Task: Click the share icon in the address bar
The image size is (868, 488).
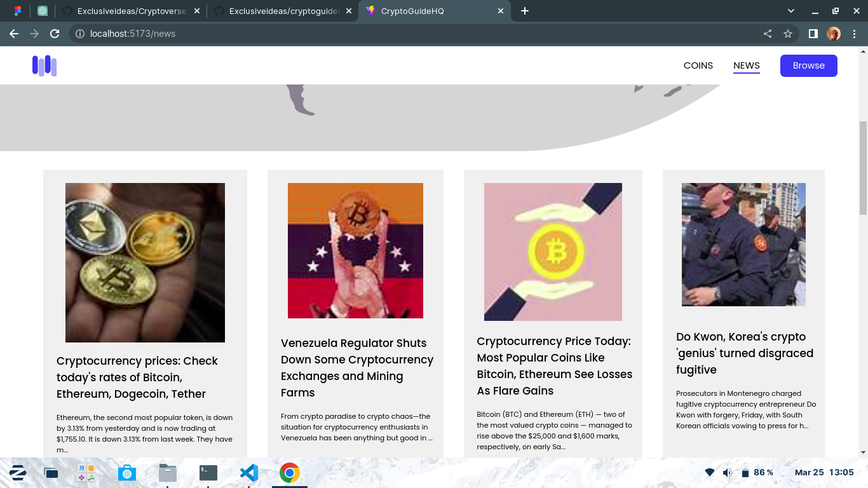Action: [x=767, y=33]
